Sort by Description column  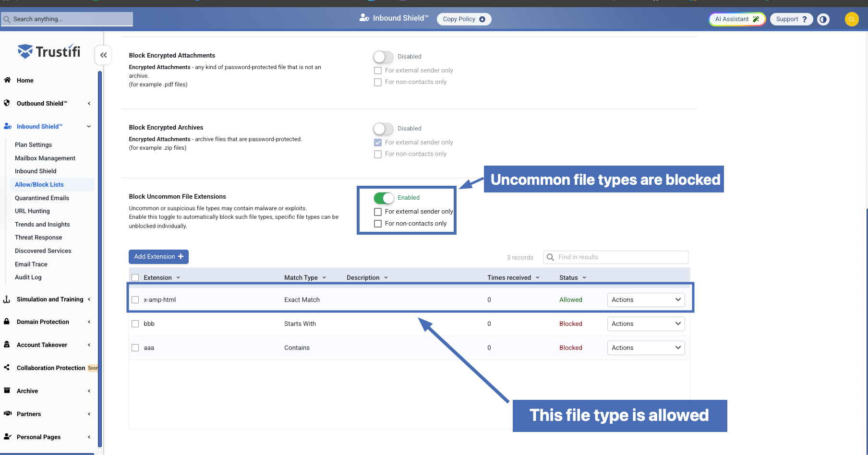tap(367, 277)
